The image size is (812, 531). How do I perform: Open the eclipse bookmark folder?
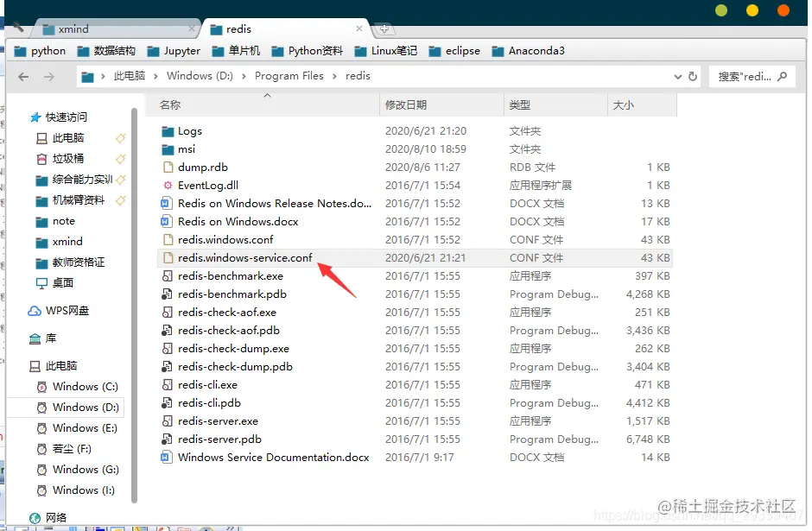click(x=454, y=51)
